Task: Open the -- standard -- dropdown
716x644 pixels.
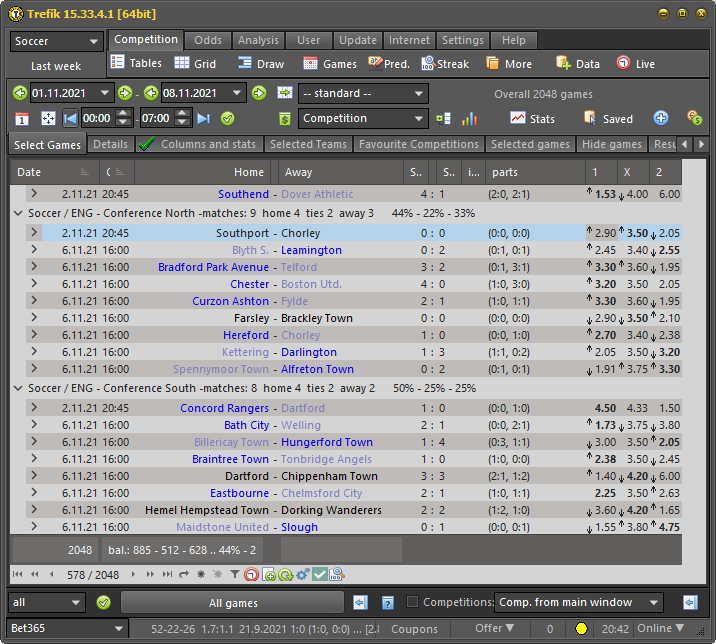Action: [363, 93]
